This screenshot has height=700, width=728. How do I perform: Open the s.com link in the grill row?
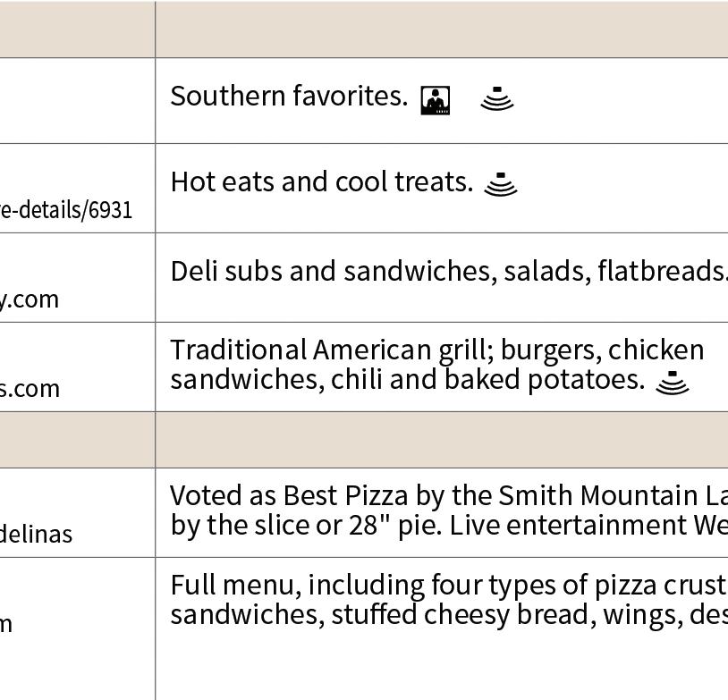[x=30, y=389]
